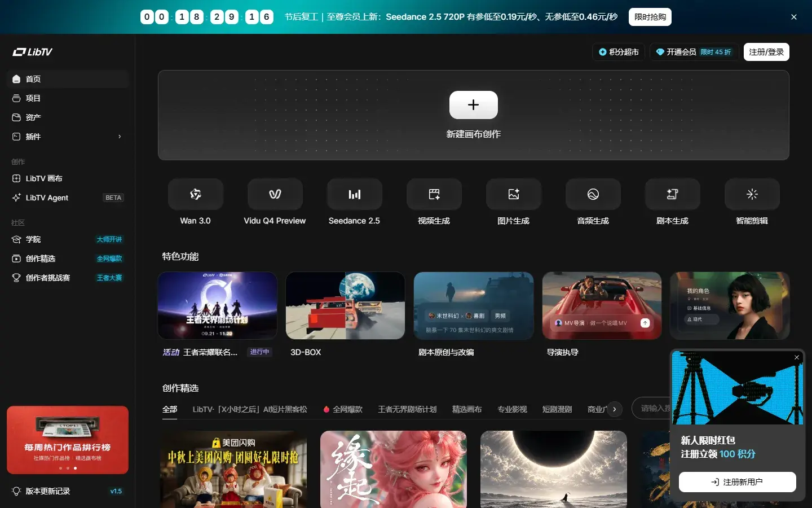
Task: Click 开通会员 membership button
Action: 694,52
